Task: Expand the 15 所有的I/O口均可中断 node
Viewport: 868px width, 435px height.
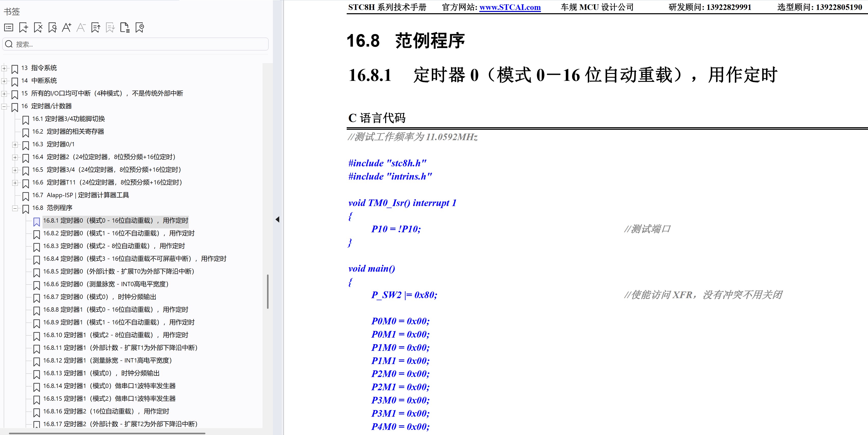Action: (4, 94)
